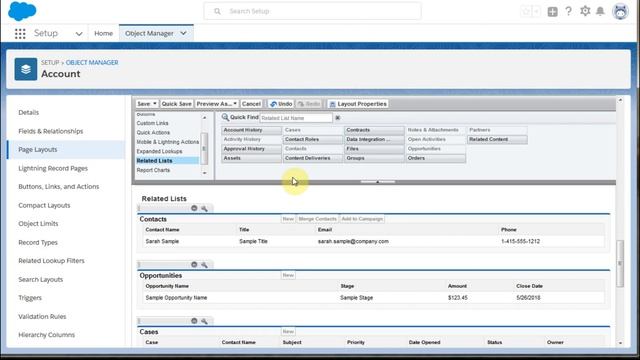Select Page Layouts in the sidebar
Viewport: 640px width, 360px height.
[x=38, y=150]
